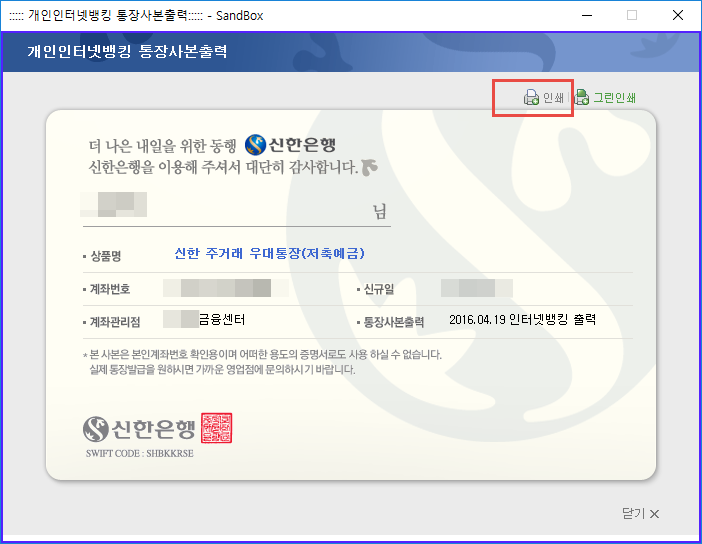The image size is (702, 544).
Task: Click the 계좌관리점 label
Action: 115,322
